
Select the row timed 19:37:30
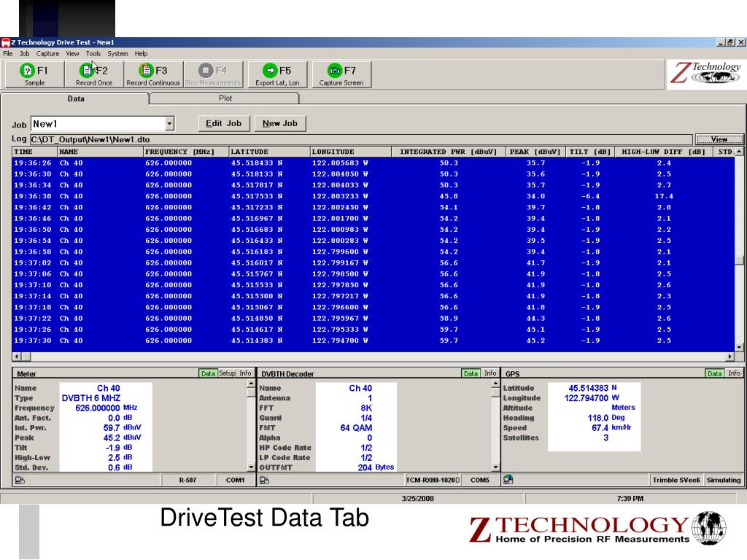coord(373,341)
